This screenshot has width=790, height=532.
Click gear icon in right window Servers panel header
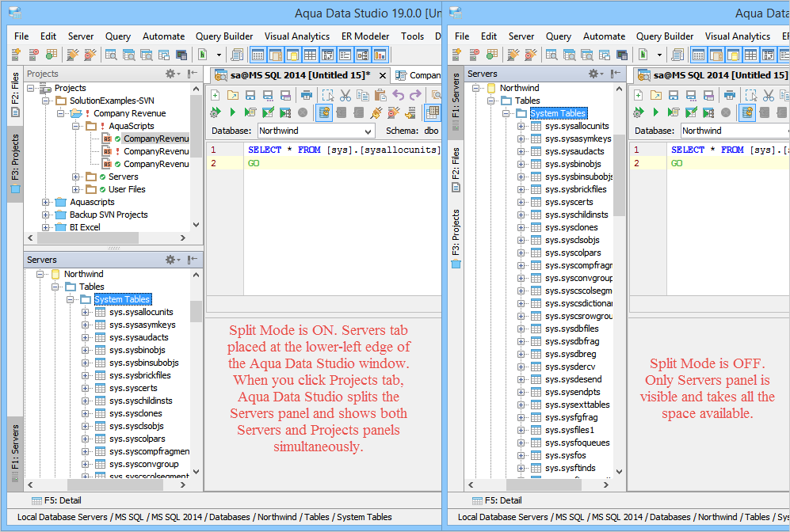click(594, 74)
